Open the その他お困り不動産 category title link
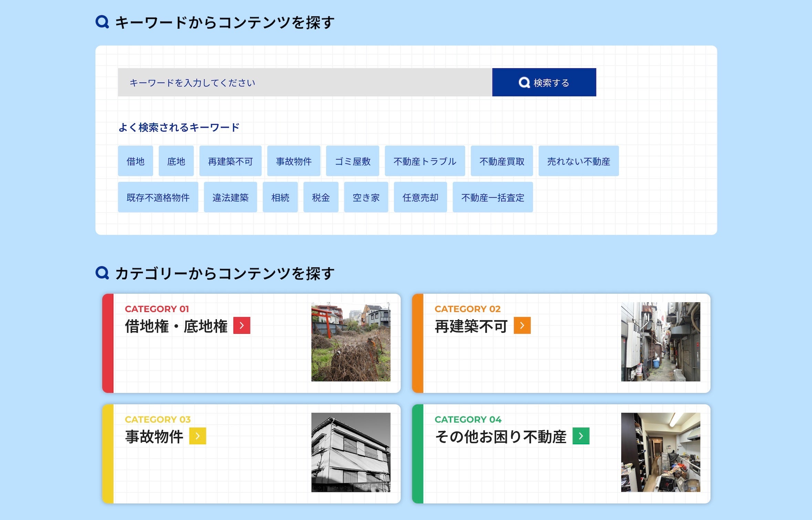Image resolution: width=812 pixels, height=520 pixels. [x=500, y=437]
